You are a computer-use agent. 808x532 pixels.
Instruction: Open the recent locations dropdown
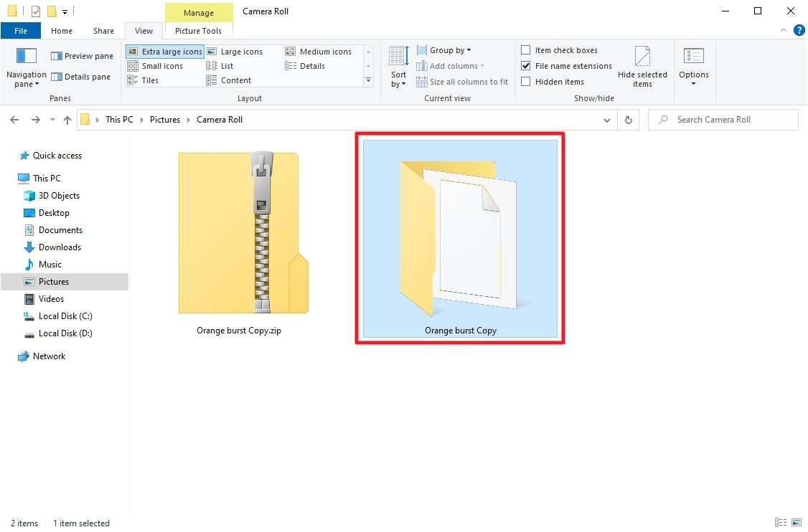click(x=52, y=120)
